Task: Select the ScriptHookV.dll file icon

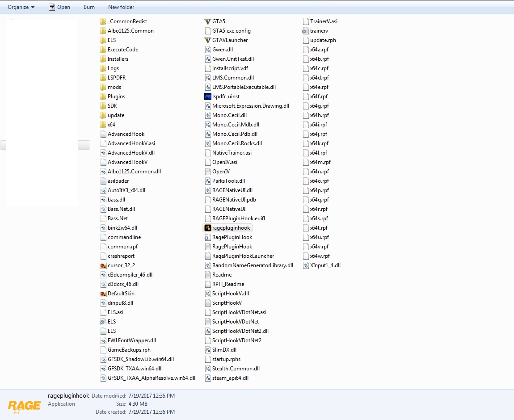Action: point(207,294)
